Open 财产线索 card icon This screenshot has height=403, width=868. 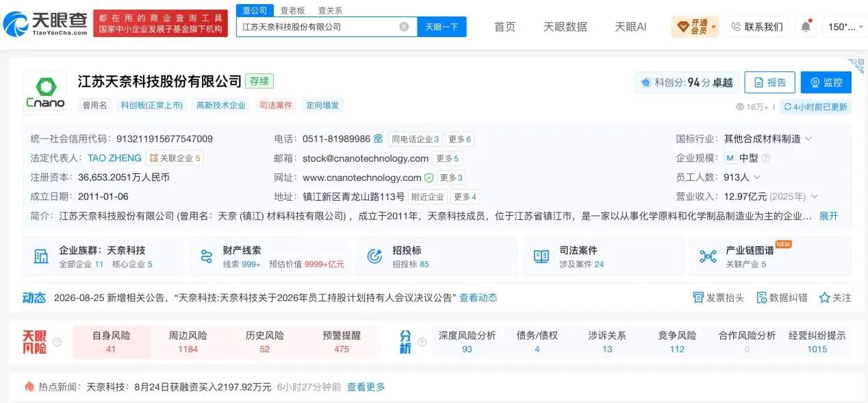pyautogui.click(x=206, y=256)
